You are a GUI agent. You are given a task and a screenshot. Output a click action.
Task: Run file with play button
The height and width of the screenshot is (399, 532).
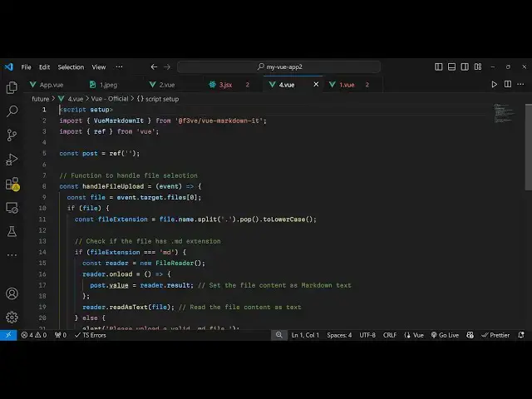coord(495,84)
